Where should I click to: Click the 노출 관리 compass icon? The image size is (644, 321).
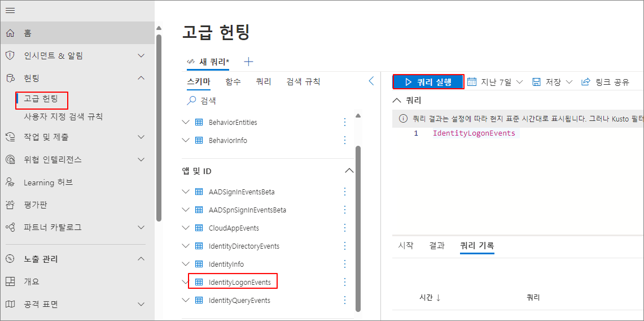[x=11, y=259]
